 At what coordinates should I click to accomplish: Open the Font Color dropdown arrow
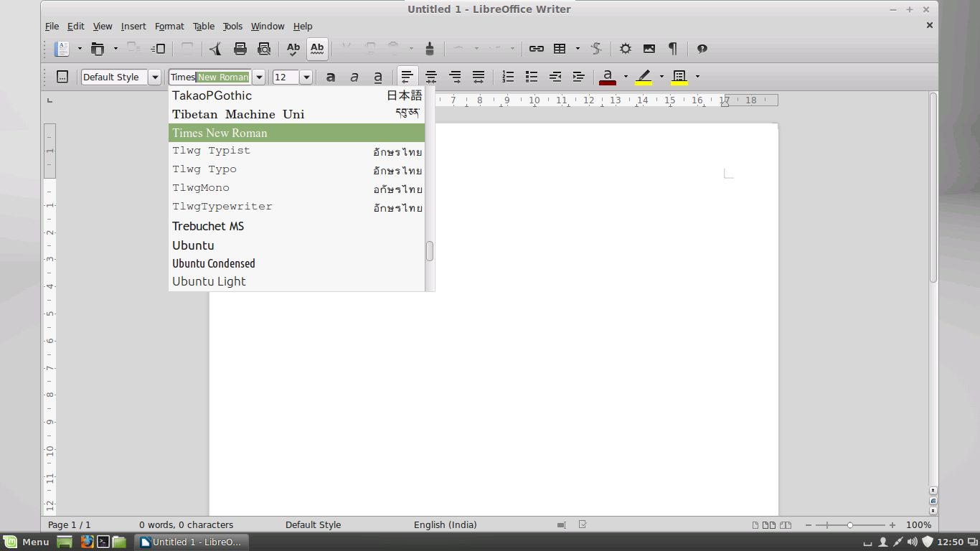(x=626, y=77)
